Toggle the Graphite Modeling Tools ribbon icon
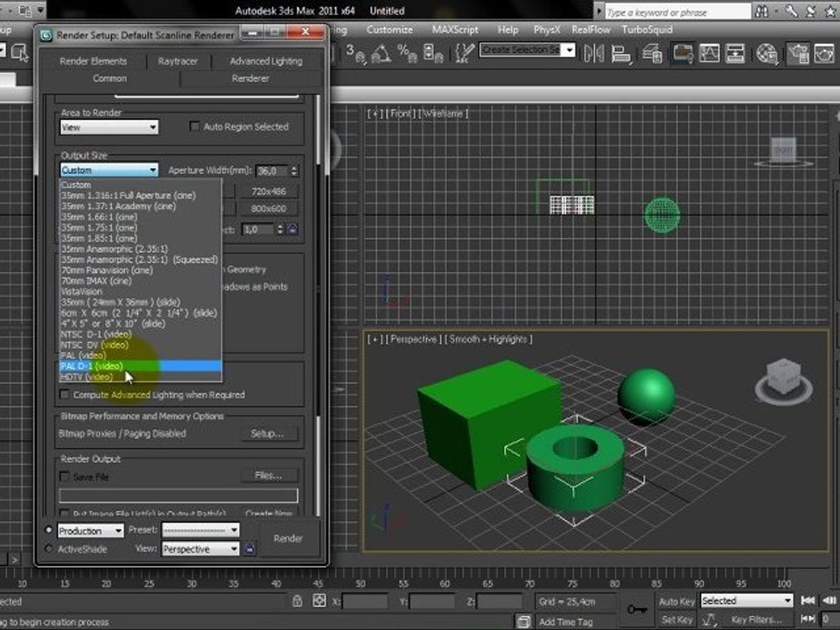The height and width of the screenshot is (630, 840). [x=682, y=53]
